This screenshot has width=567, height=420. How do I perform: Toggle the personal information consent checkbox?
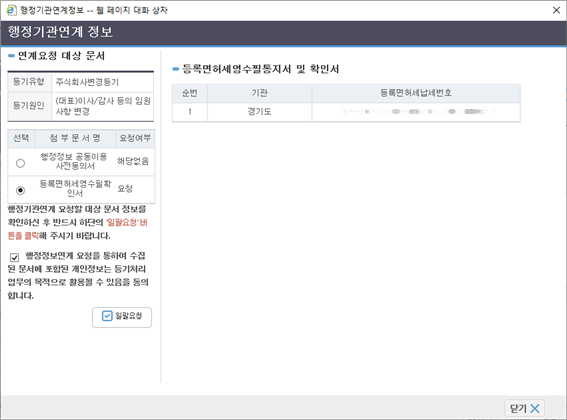(x=14, y=257)
